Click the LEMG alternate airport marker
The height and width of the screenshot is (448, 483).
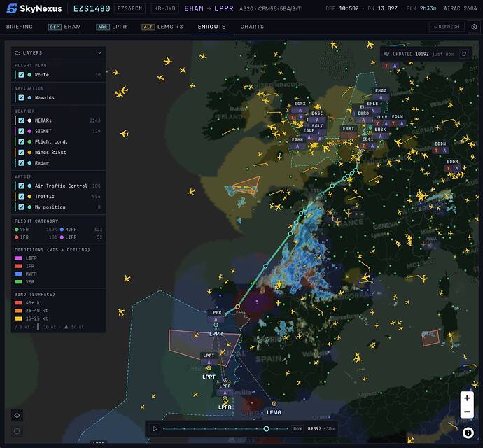click(274, 404)
